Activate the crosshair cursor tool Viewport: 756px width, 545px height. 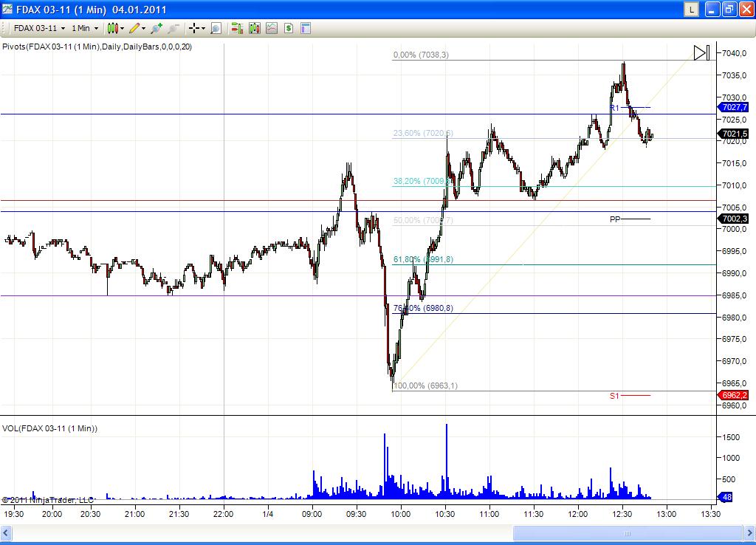click(194, 28)
